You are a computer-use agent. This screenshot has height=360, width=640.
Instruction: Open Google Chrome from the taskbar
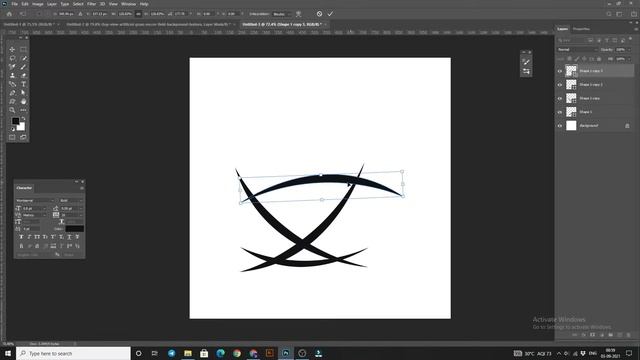[237, 353]
